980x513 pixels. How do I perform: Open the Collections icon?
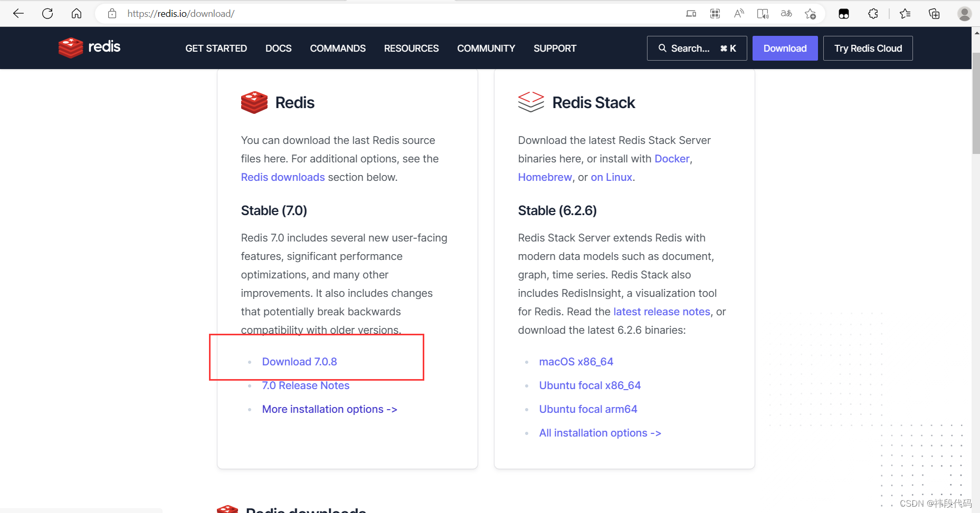point(934,14)
